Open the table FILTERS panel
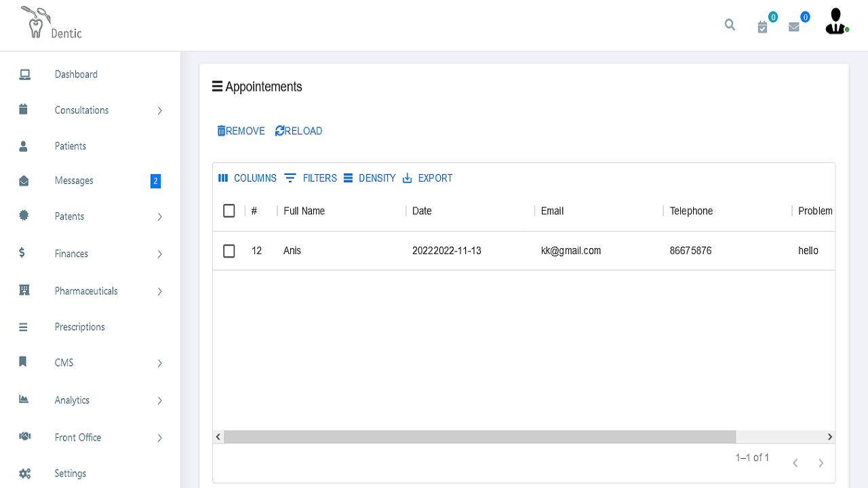Viewport: 868px width, 488px height. click(311, 178)
